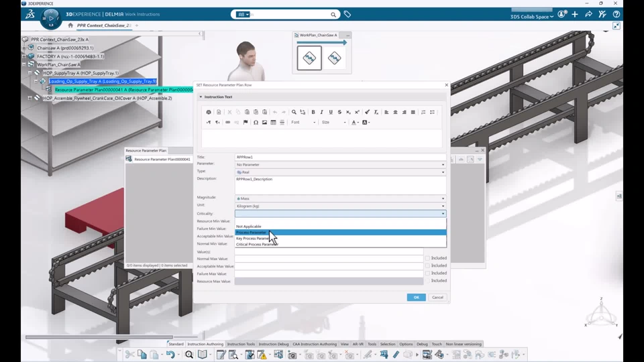Select Process Parameter criticality option
This screenshot has width=644, height=362.
[x=341, y=233]
